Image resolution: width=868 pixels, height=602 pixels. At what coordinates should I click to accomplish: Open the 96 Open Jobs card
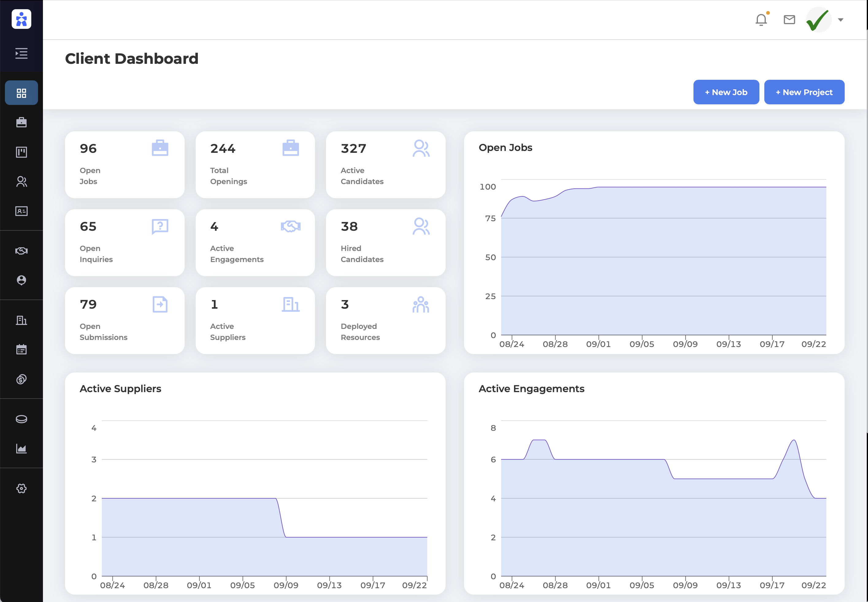125,164
